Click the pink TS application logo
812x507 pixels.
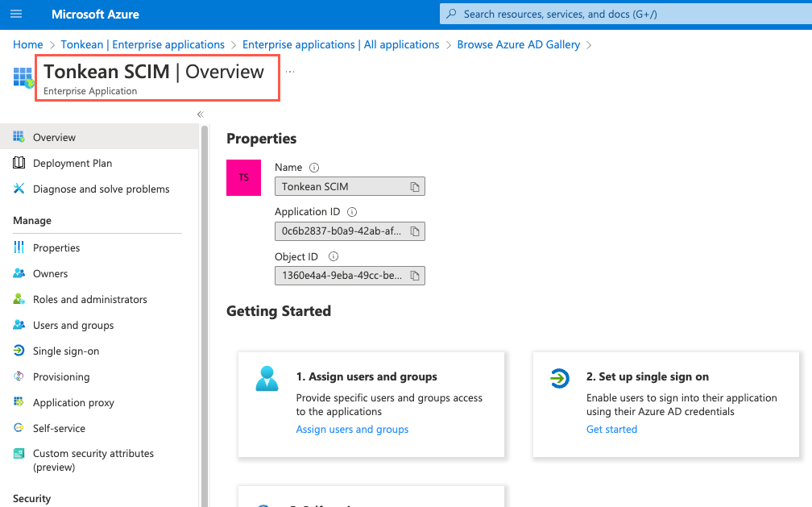[243, 177]
